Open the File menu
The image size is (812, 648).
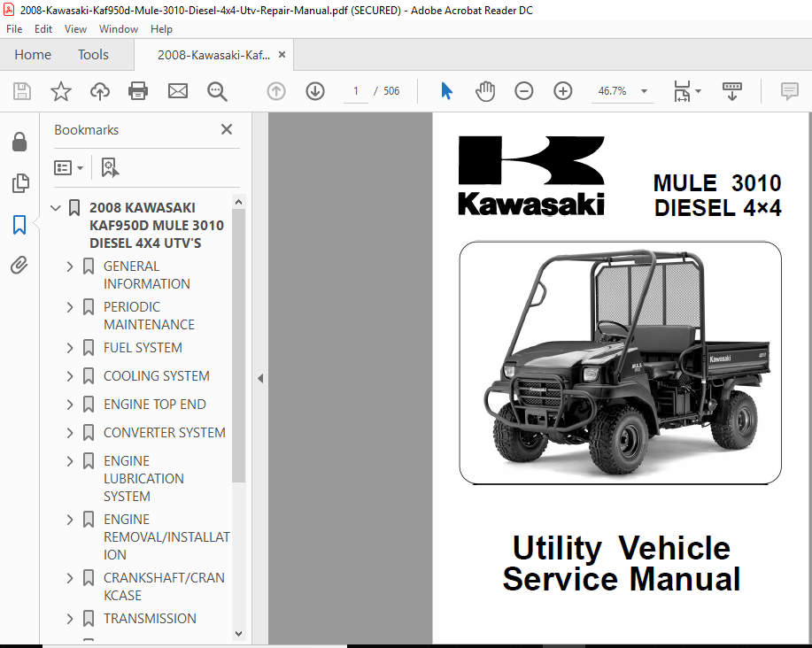pyautogui.click(x=14, y=29)
